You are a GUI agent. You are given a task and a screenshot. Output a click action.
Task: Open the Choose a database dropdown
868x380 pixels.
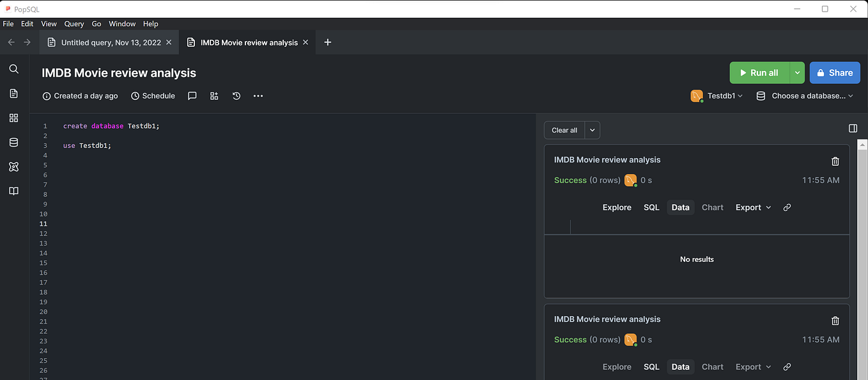[805, 96]
